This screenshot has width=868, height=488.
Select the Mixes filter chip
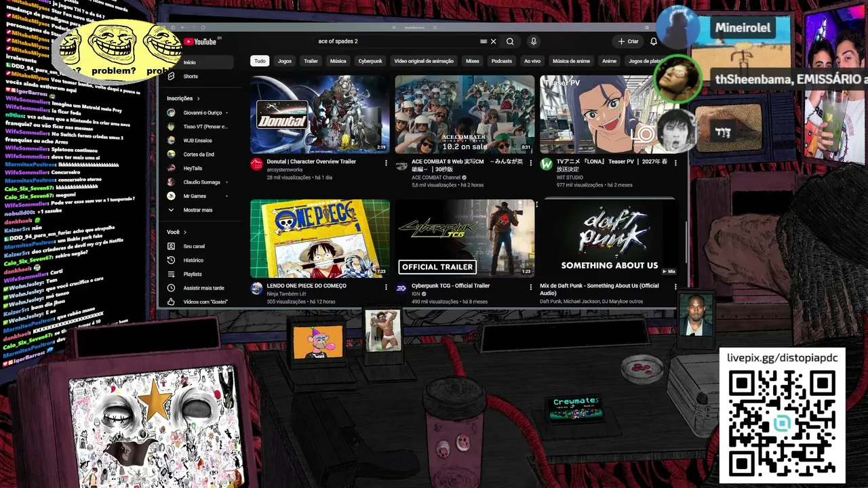tap(473, 61)
